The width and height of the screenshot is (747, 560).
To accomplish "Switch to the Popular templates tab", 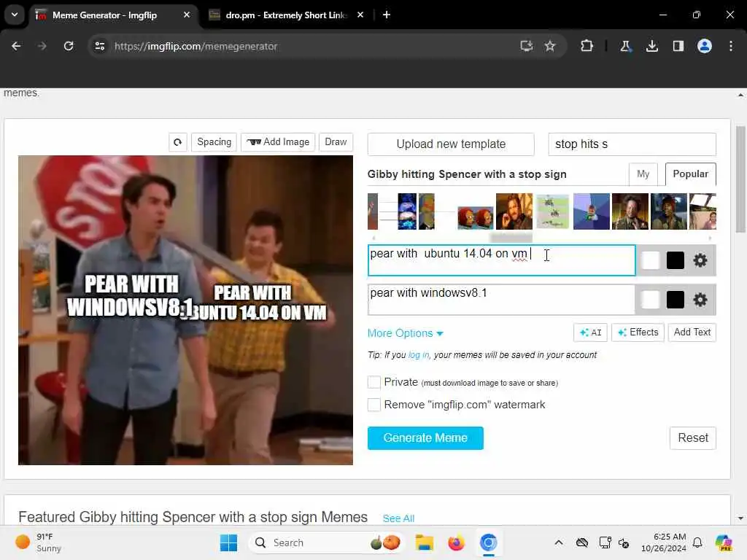I will tap(690, 174).
